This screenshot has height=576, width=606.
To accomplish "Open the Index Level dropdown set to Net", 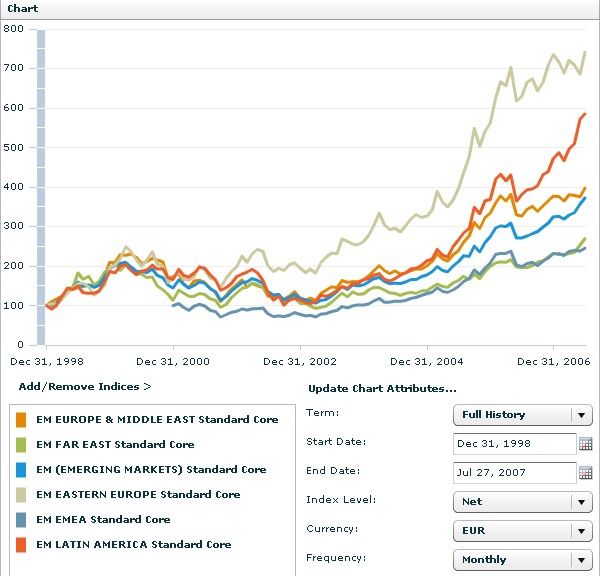I will click(522, 502).
